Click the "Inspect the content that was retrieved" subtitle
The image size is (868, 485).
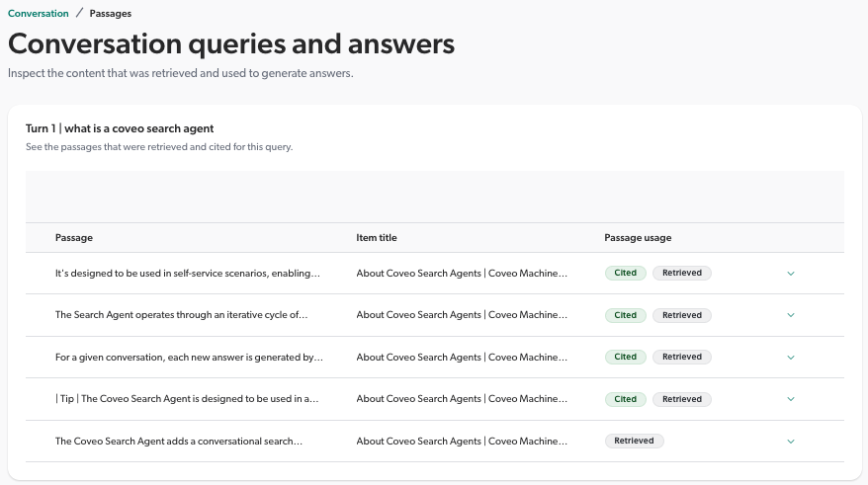[181, 73]
